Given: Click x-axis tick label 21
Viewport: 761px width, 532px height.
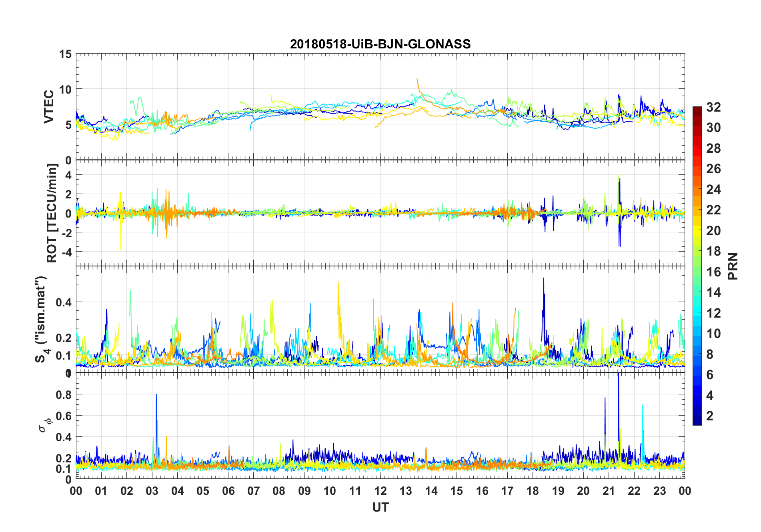Looking at the screenshot, I should [x=609, y=491].
